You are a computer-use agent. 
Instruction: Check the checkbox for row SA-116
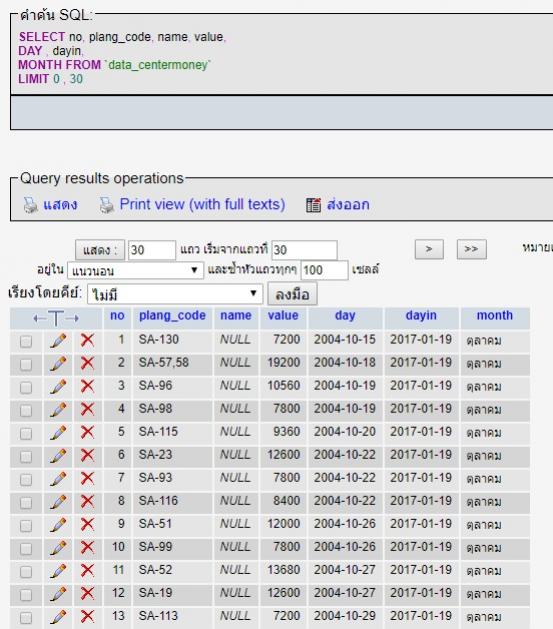(x=26, y=503)
